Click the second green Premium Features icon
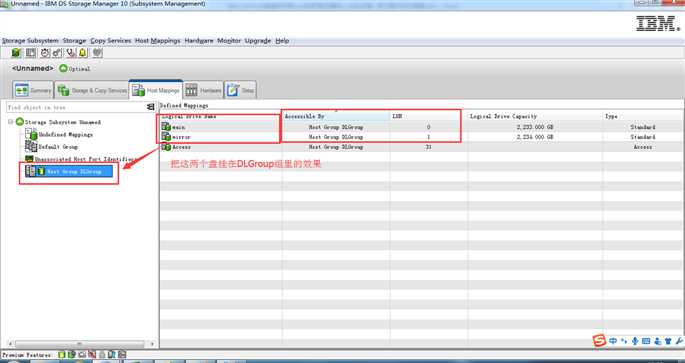This screenshot has width=685, height=363. 72,355
